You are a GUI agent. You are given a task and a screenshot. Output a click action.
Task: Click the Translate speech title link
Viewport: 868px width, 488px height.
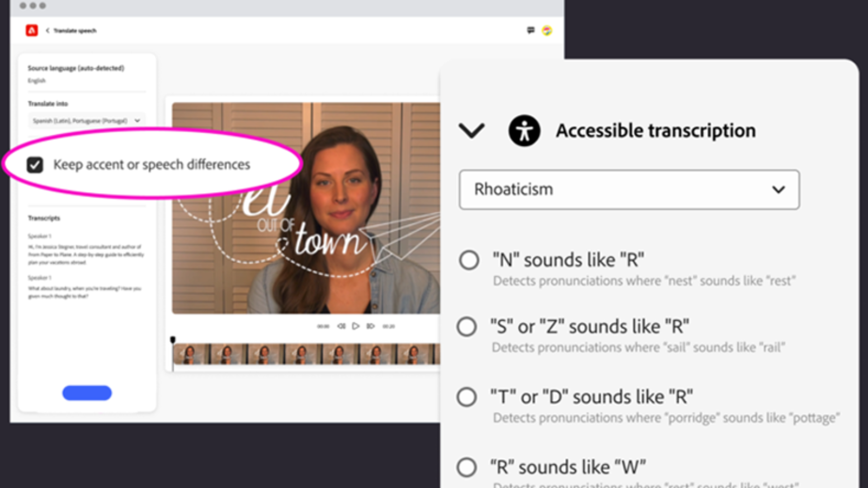point(75,31)
